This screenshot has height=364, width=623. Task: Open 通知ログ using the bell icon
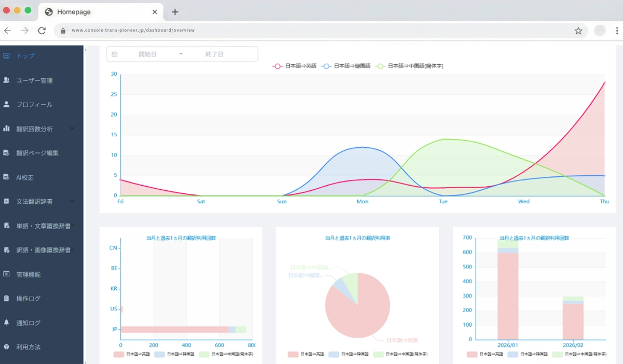(7, 323)
